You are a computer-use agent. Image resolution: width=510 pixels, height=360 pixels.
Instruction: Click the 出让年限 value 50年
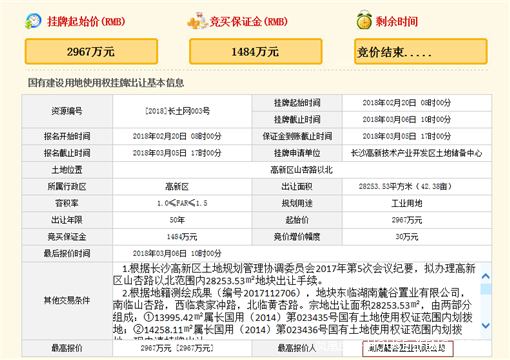(177, 220)
